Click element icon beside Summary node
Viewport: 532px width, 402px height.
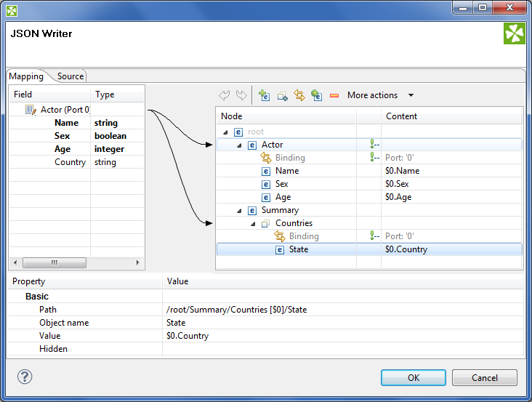252,211
